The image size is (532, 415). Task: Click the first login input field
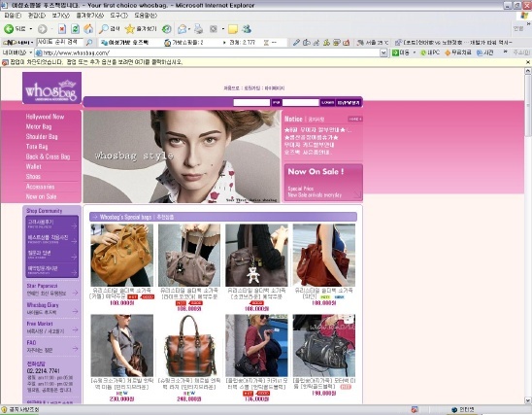click(x=251, y=103)
